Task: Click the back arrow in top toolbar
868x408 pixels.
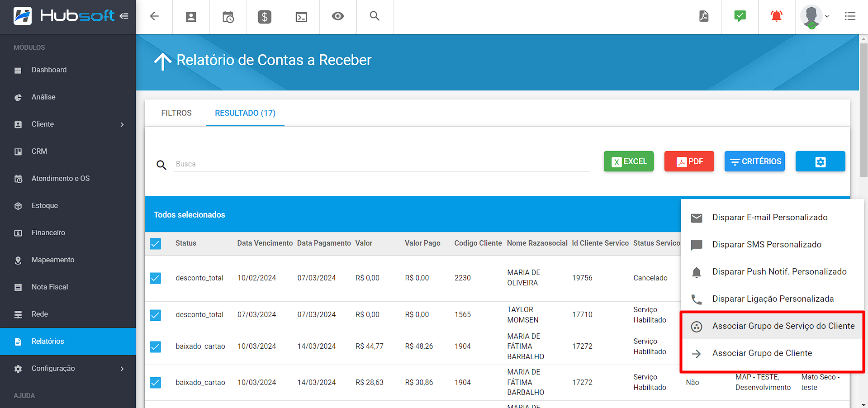Action: point(154,17)
